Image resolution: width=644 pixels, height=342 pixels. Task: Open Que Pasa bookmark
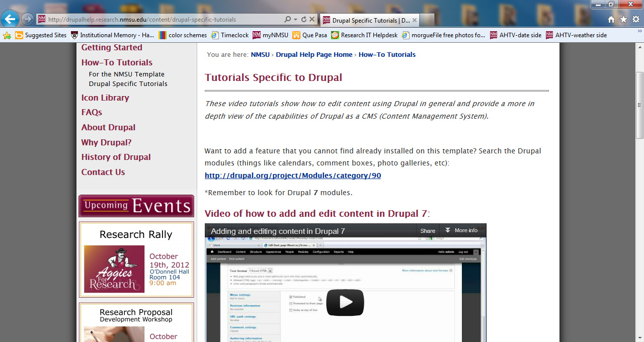[309, 35]
